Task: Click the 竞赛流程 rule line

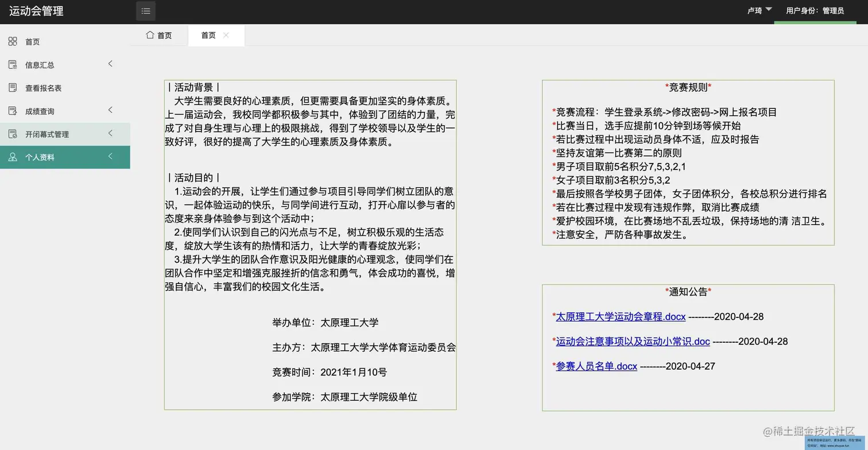Action: click(664, 112)
